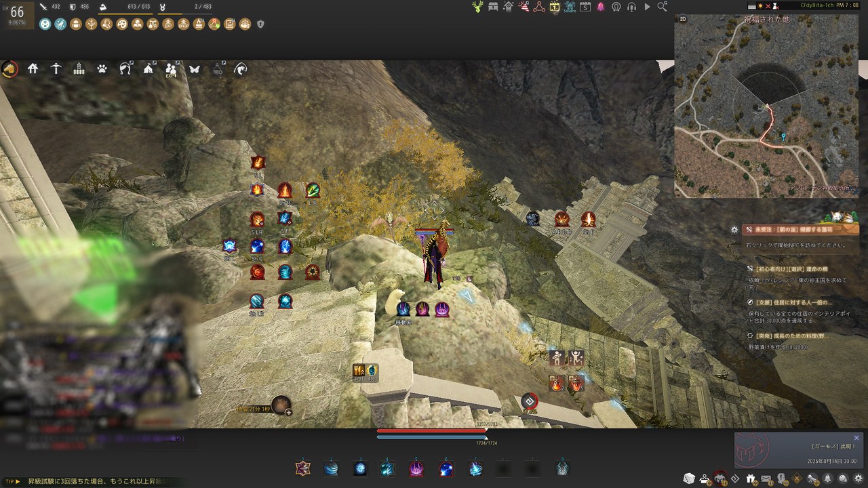Click the first skill slot in hotbar
This screenshot has width=868, height=488.
303,468
